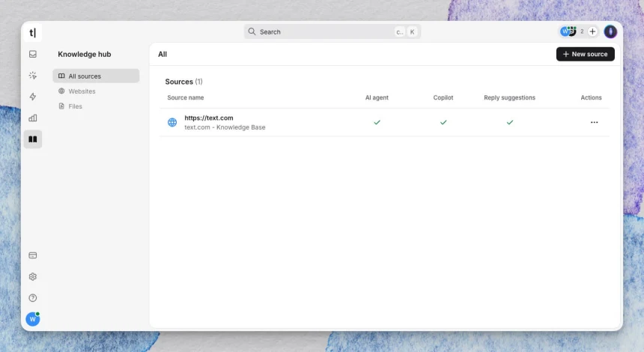Click the W user status avatar

coord(33,319)
